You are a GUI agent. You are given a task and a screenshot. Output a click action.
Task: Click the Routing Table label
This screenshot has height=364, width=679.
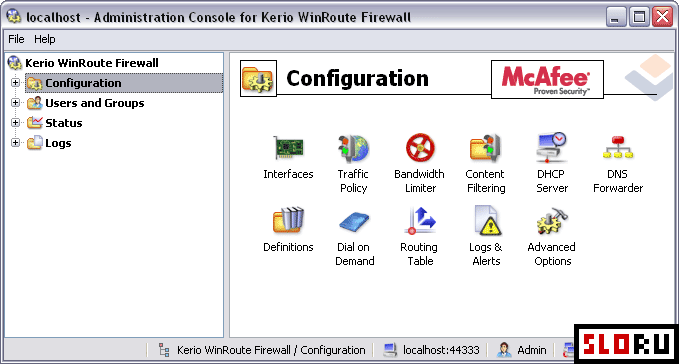tap(419, 254)
